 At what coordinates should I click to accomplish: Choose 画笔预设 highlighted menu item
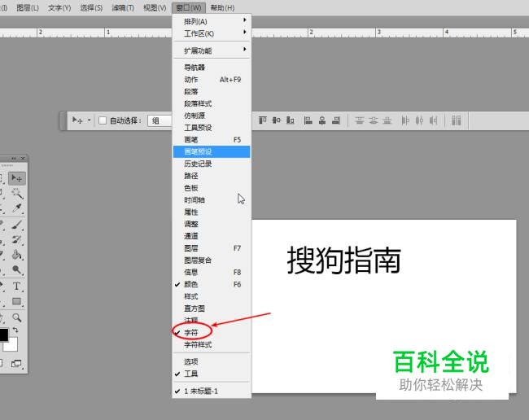click(212, 152)
